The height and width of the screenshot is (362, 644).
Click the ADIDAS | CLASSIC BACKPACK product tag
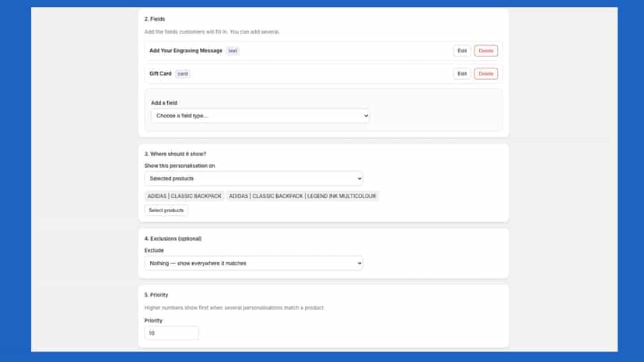point(184,197)
